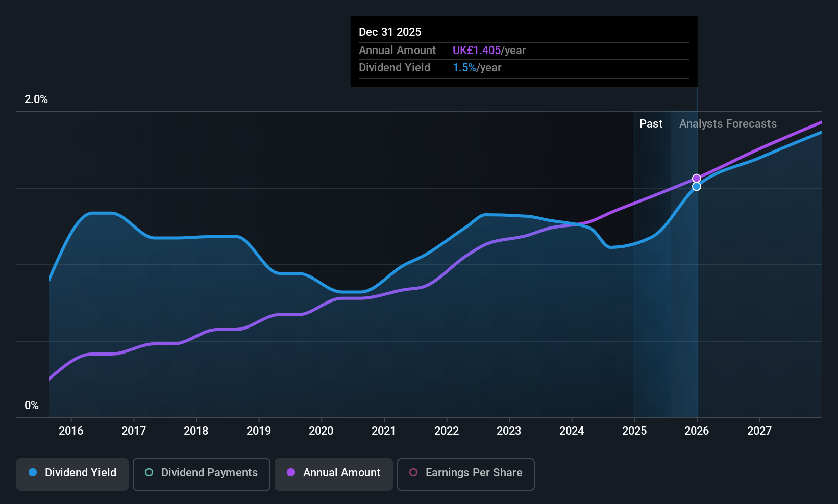Click the 2026 x-axis year label

pos(697,431)
